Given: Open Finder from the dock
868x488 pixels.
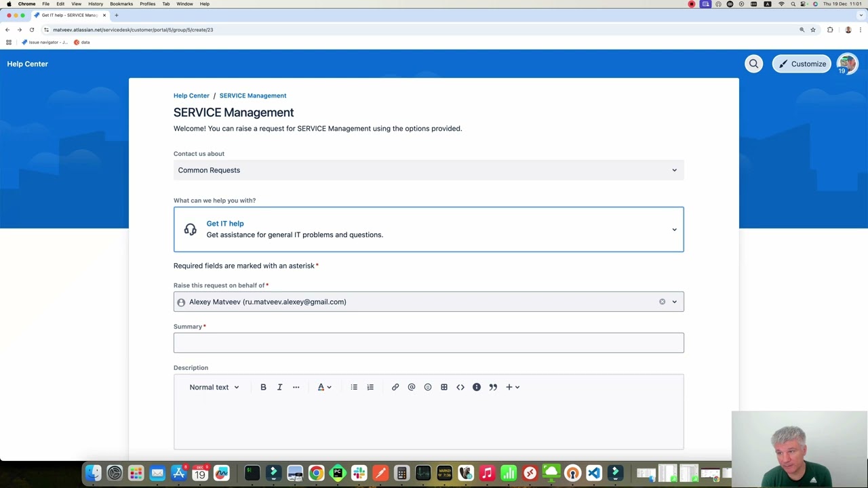Looking at the screenshot, I should click(x=93, y=473).
